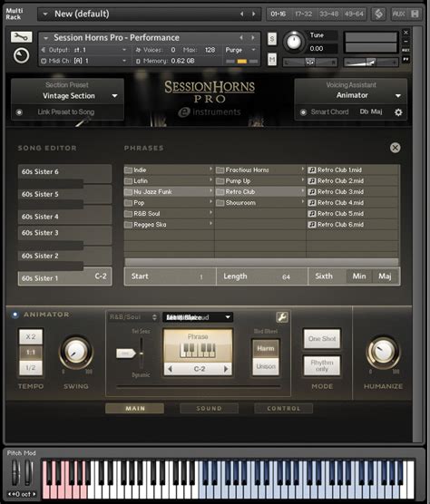Toggle the Animator power switch
This screenshot has height=504, width=430.
15,315
